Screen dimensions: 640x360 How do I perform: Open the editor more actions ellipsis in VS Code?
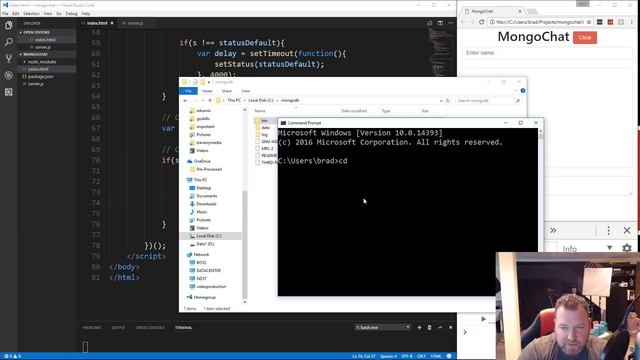(x=451, y=23)
